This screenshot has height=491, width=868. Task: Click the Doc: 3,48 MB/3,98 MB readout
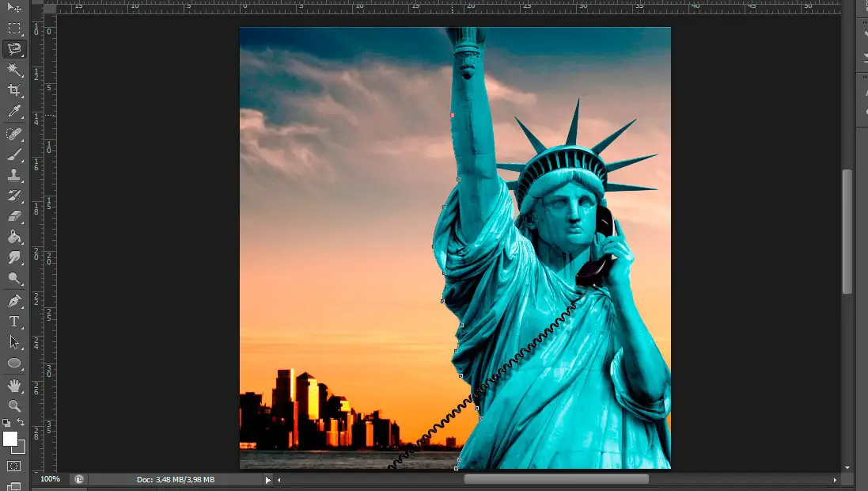176,480
